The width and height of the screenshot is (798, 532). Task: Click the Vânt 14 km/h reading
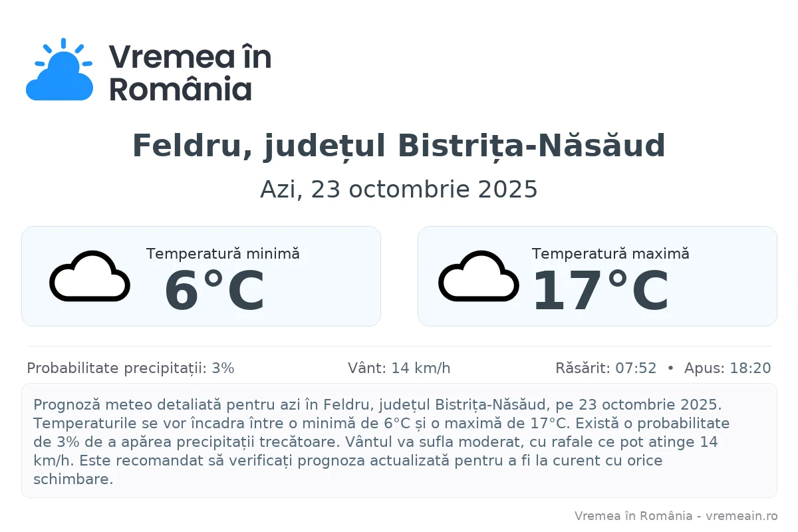(399, 368)
